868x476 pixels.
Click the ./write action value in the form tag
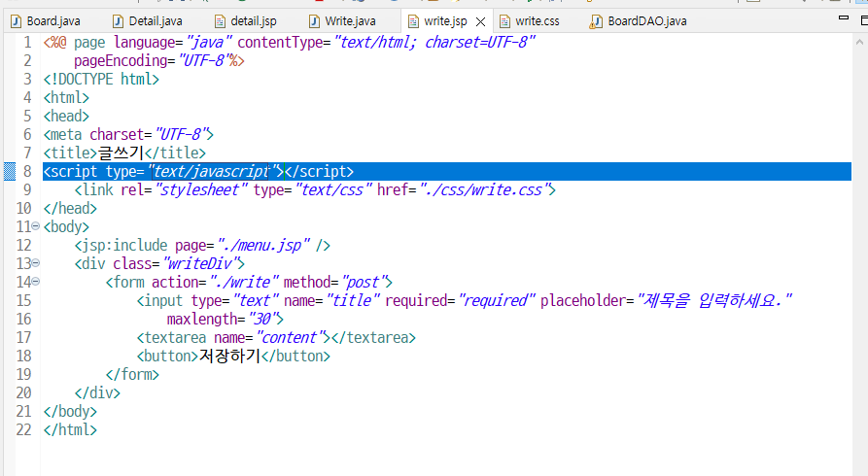pyautogui.click(x=244, y=283)
